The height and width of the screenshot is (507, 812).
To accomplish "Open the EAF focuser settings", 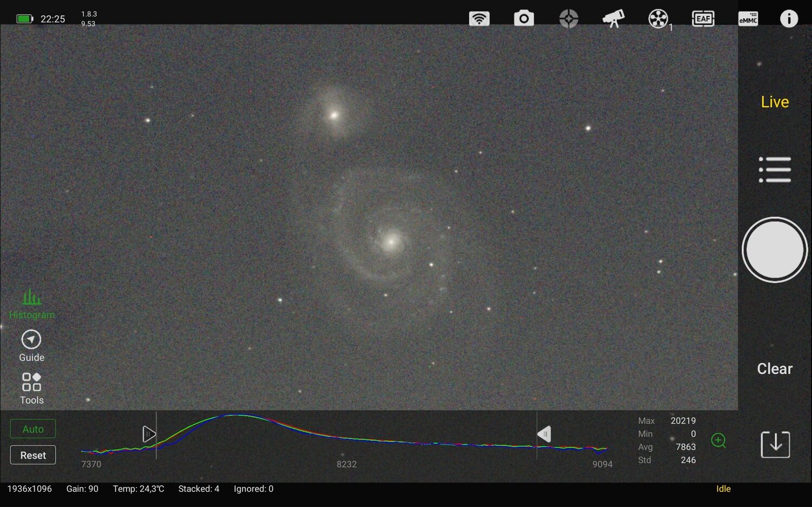I will point(703,18).
